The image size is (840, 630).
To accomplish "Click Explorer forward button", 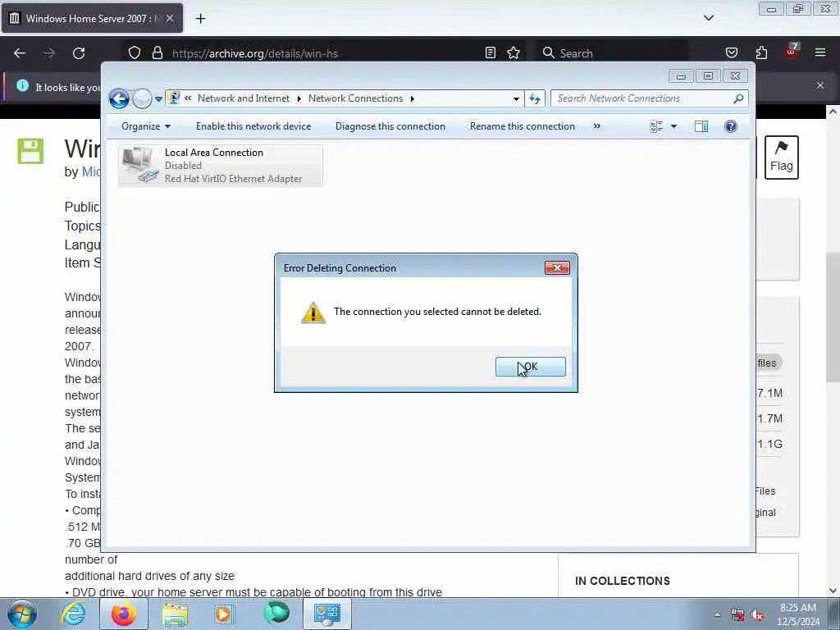I will (x=142, y=98).
